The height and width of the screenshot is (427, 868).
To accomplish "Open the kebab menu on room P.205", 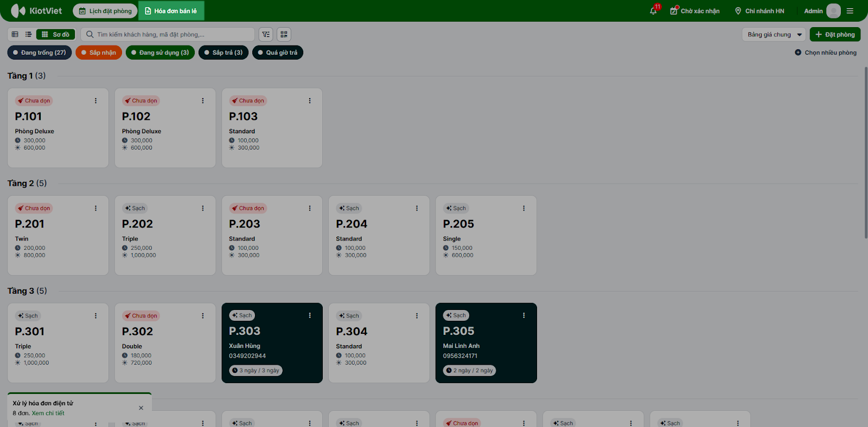I will (x=524, y=208).
